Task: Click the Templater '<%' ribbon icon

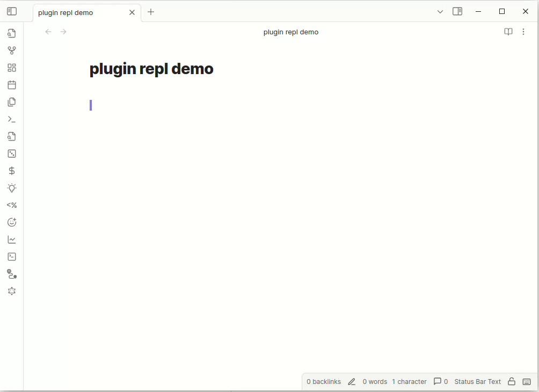Action: click(x=12, y=205)
